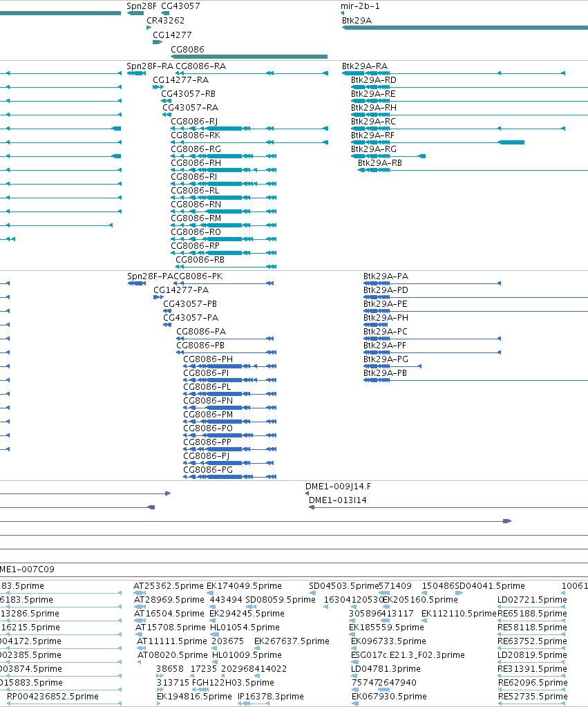The height and width of the screenshot is (707, 588).
Task: Select the Spn28F gene label
Action: 142,6
